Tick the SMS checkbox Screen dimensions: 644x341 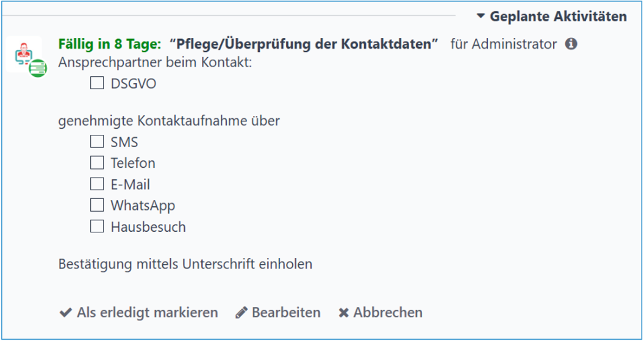(x=97, y=142)
